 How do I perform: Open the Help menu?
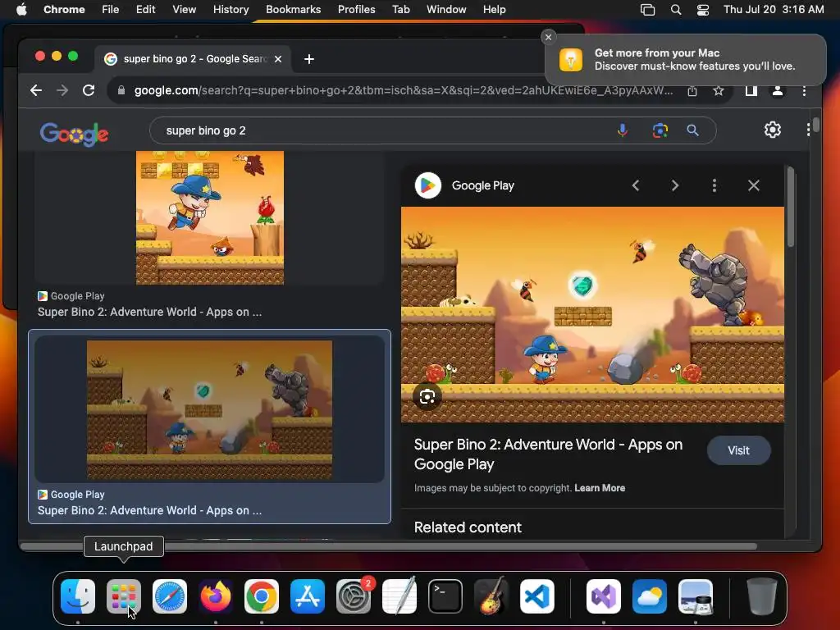coord(494,9)
